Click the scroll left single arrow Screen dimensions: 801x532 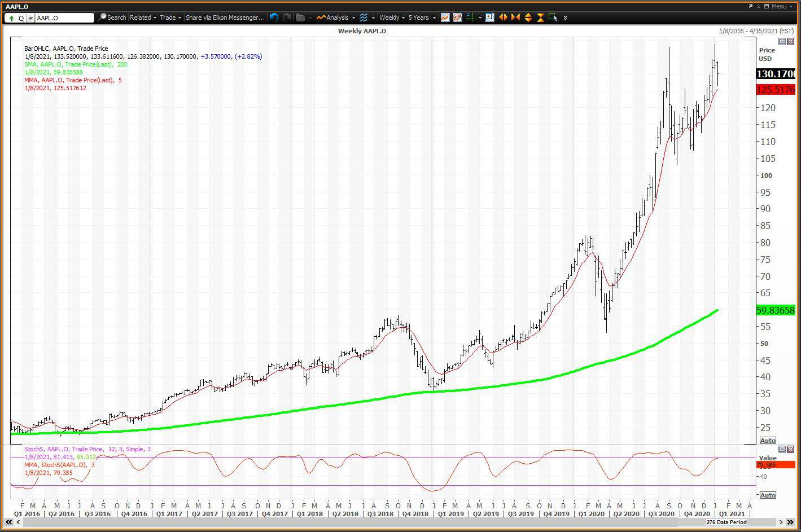pos(17,522)
